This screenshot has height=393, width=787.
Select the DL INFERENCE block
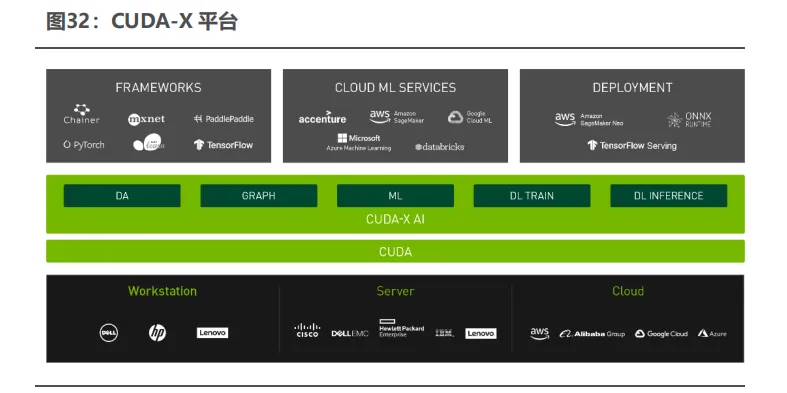pos(669,196)
